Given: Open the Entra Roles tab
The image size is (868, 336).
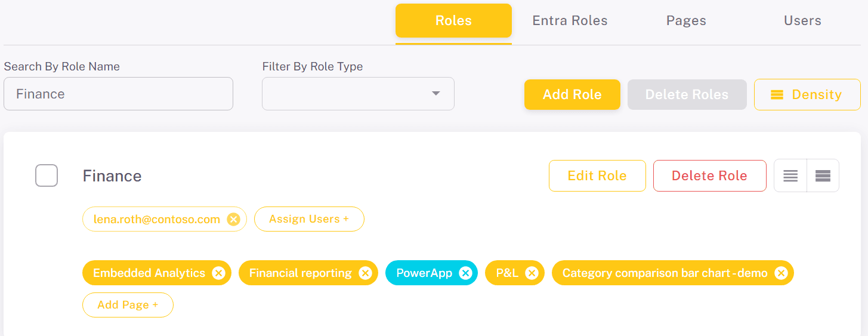Looking at the screenshot, I should [570, 21].
